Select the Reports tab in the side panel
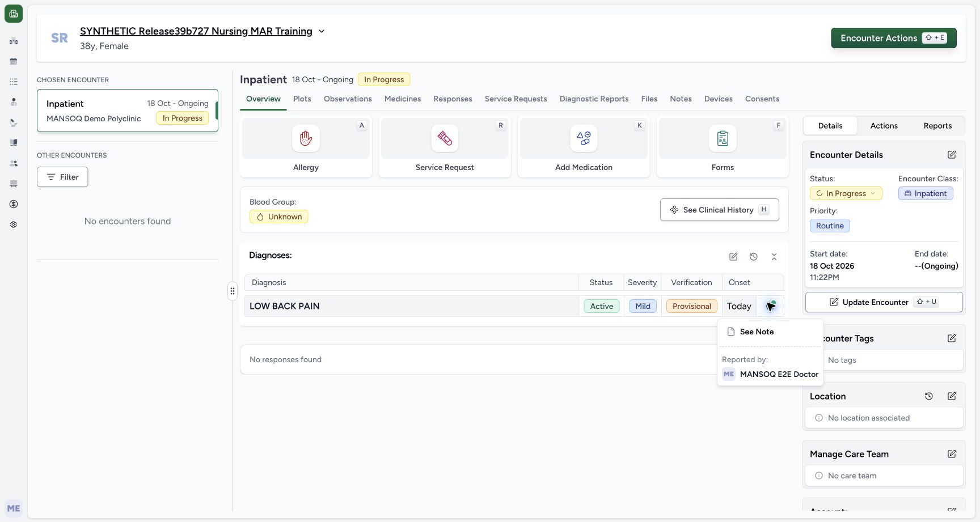980x522 pixels. (937, 126)
